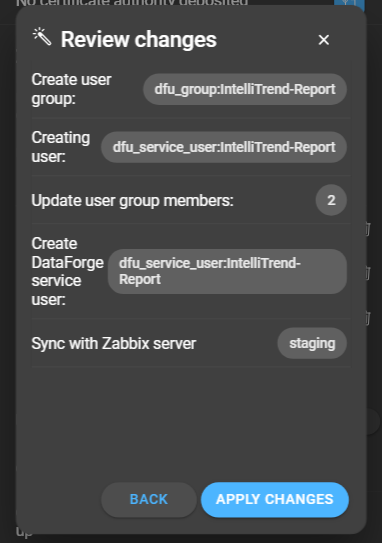Close the Review changes dialog
Image resolution: width=382 pixels, height=543 pixels.
tap(324, 40)
